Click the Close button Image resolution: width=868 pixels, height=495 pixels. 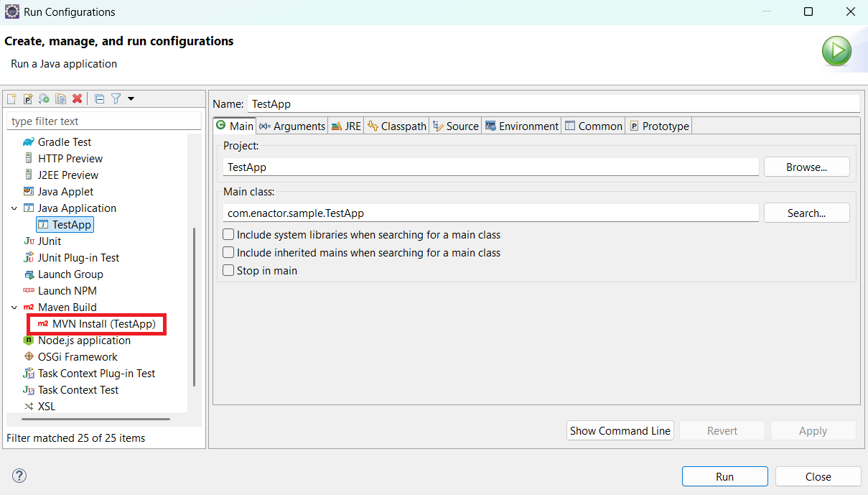tap(818, 476)
